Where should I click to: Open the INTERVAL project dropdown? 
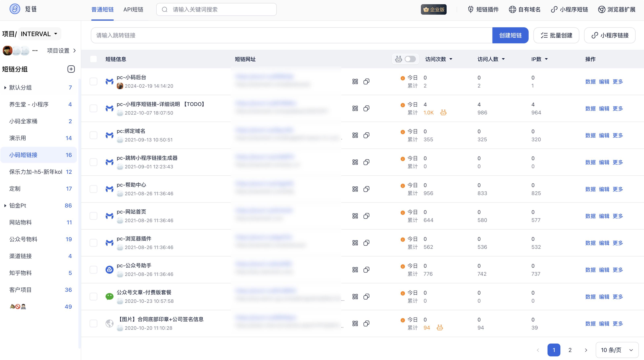[40, 34]
